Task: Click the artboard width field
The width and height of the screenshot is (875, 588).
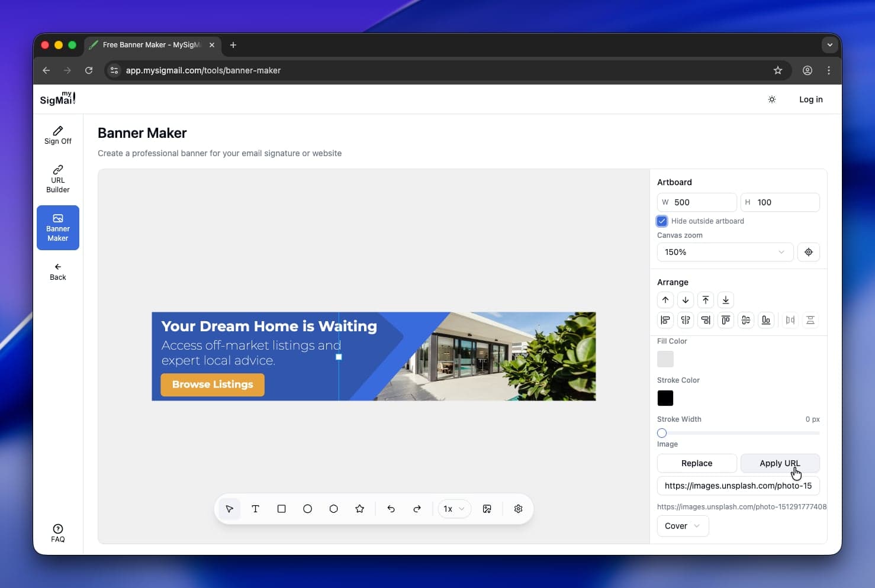Action: pyautogui.click(x=702, y=202)
